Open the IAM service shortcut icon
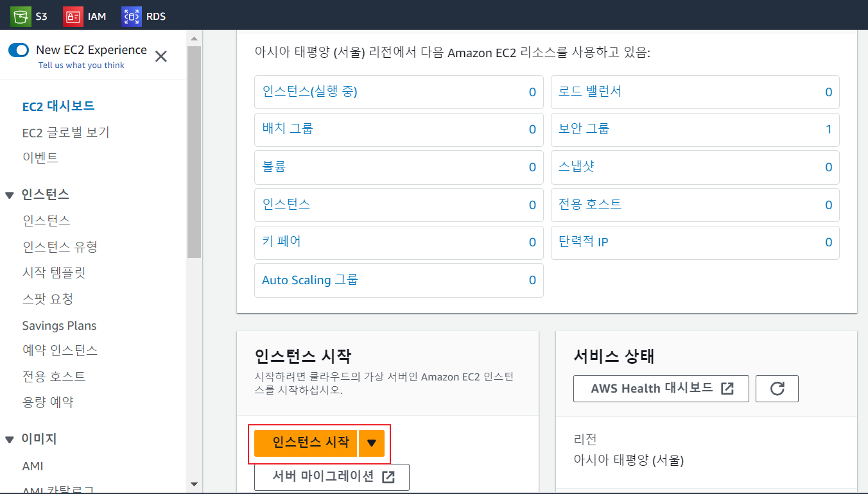The image size is (868, 494). tap(73, 16)
